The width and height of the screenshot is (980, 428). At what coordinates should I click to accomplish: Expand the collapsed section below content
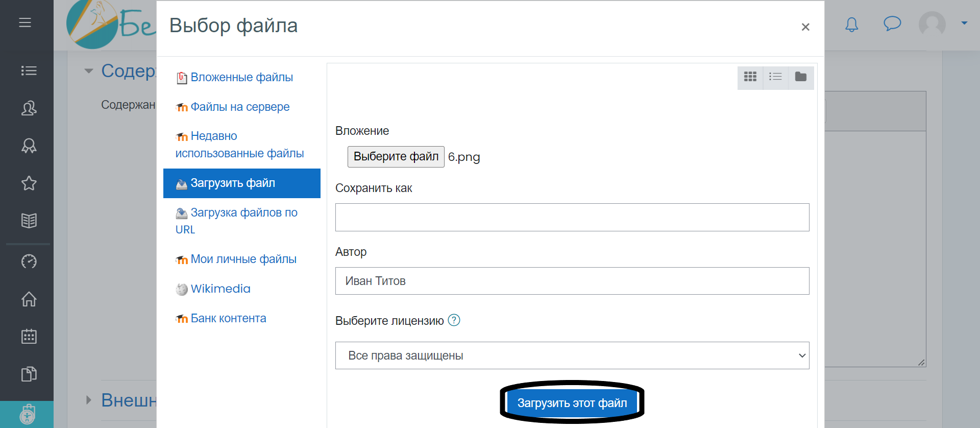tap(89, 400)
